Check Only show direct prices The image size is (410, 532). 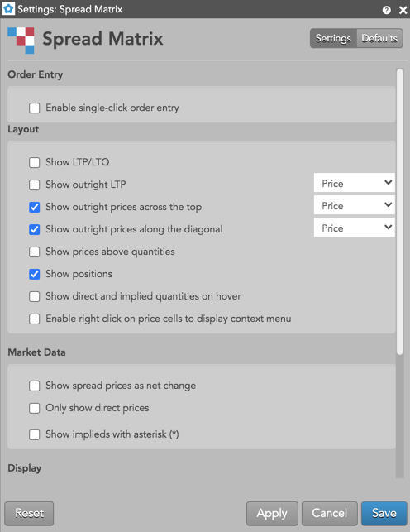(34, 408)
